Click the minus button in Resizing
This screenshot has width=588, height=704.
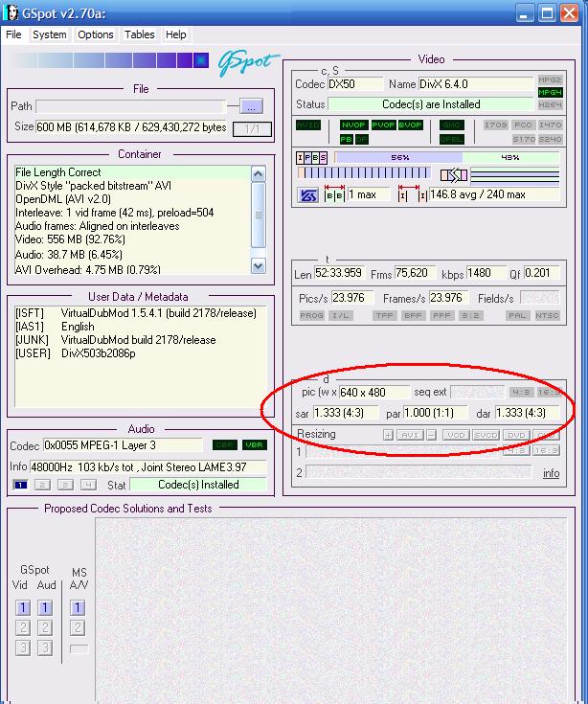tap(431, 435)
